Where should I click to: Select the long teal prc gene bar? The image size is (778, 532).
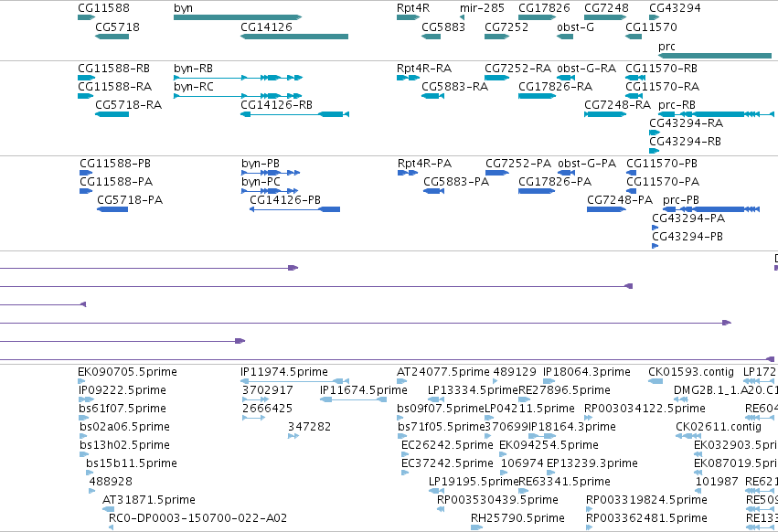715,56
